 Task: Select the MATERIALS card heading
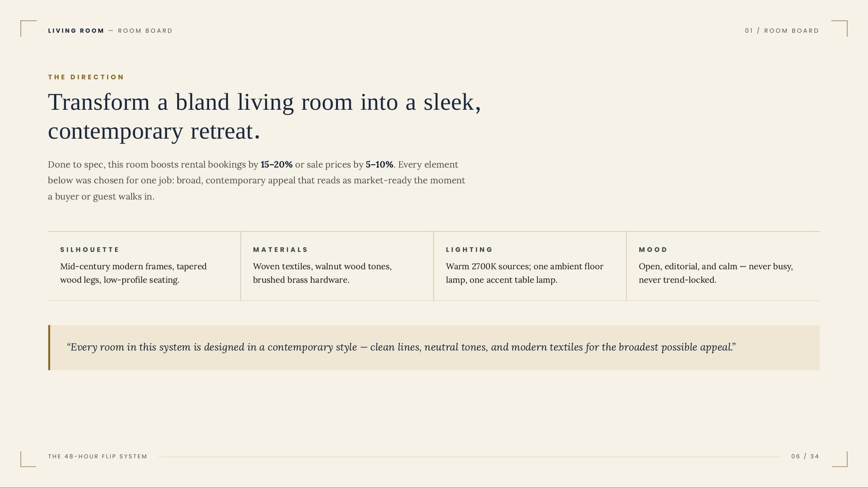(x=281, y=250)
